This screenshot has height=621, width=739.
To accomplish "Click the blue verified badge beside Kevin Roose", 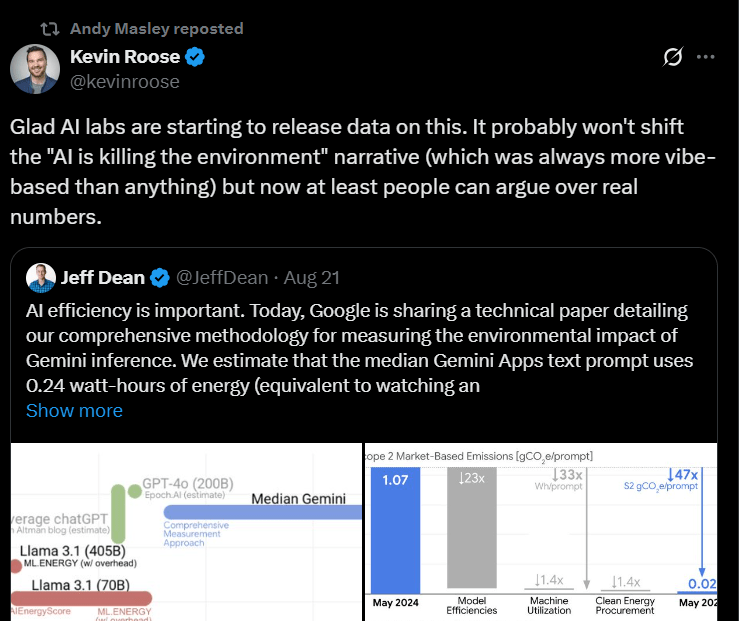I will [196, 58].
